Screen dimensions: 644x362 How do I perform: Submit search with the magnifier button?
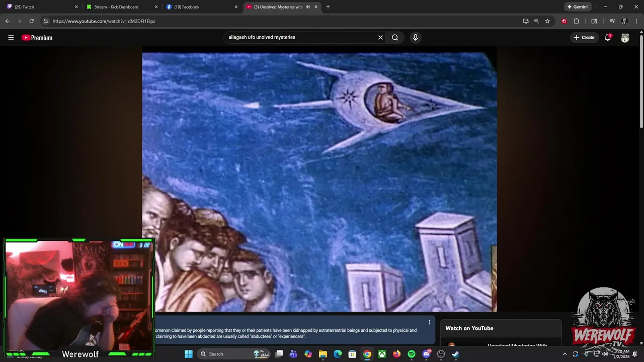[395, 37]
